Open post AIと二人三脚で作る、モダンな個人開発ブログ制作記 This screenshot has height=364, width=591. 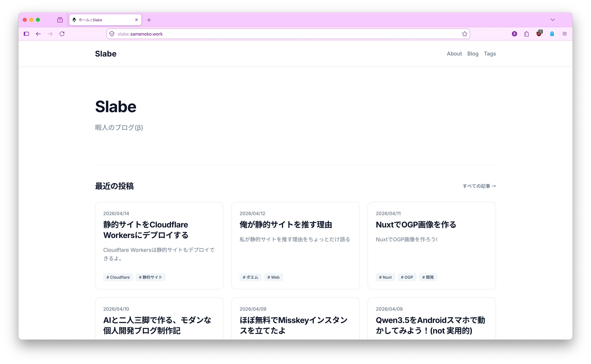tap(157, 325)
